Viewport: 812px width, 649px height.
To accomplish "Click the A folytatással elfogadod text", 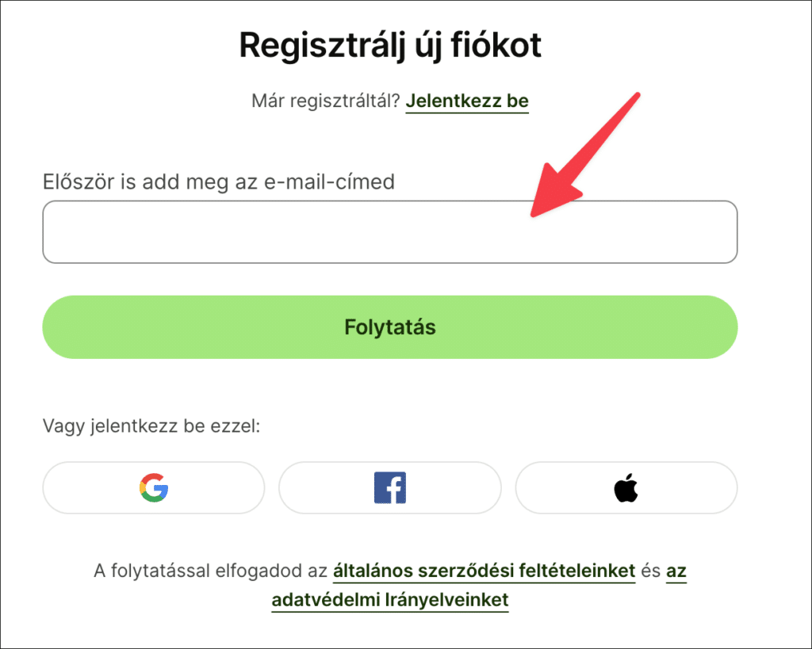I will 210,571.
